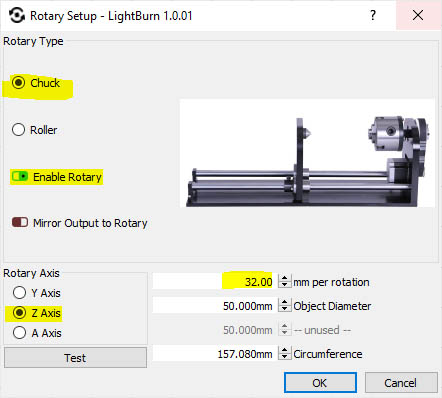Increase Object Diameter with up arrow
Viewport: 442px width, 398px height.
point(284,302)
